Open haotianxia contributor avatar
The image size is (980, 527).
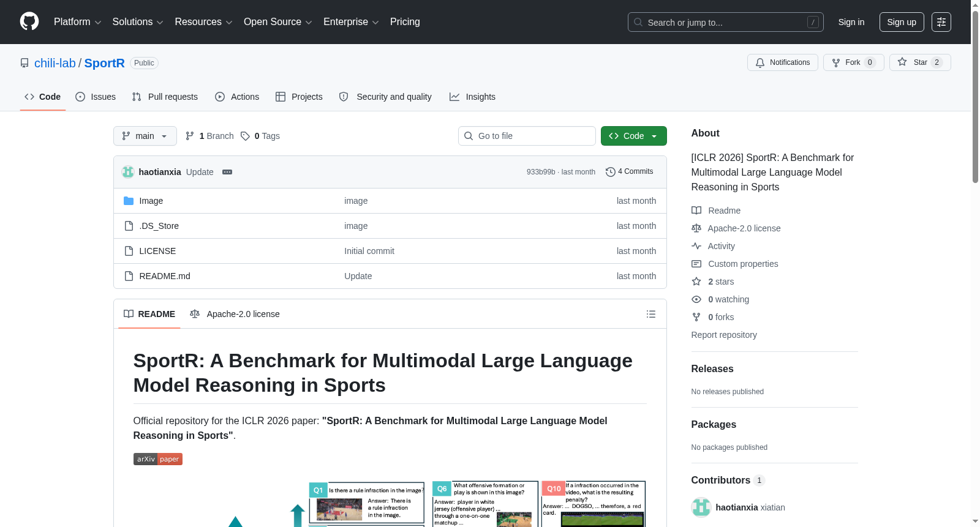(701, 507)
